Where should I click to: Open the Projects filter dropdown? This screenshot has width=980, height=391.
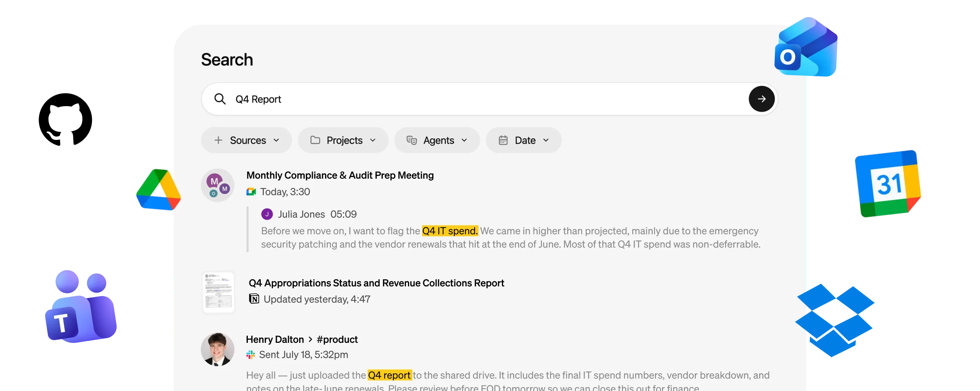(x=343, y=140)
